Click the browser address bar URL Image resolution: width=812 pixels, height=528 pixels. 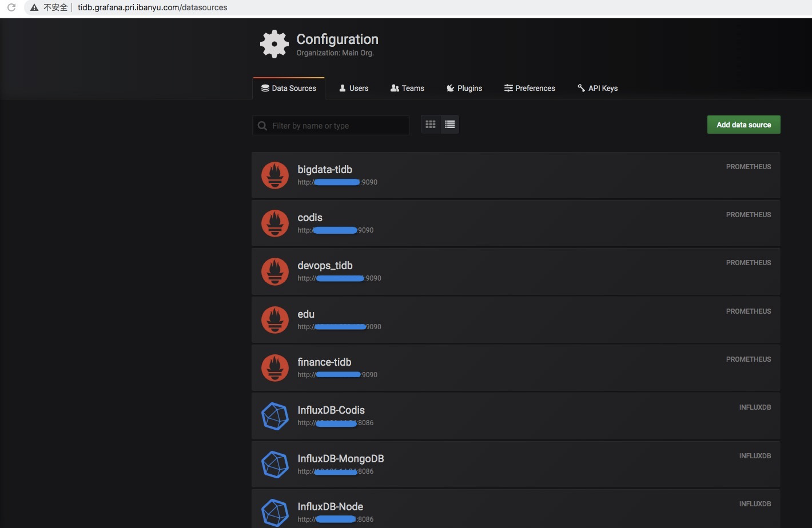[x=152, y=7]
